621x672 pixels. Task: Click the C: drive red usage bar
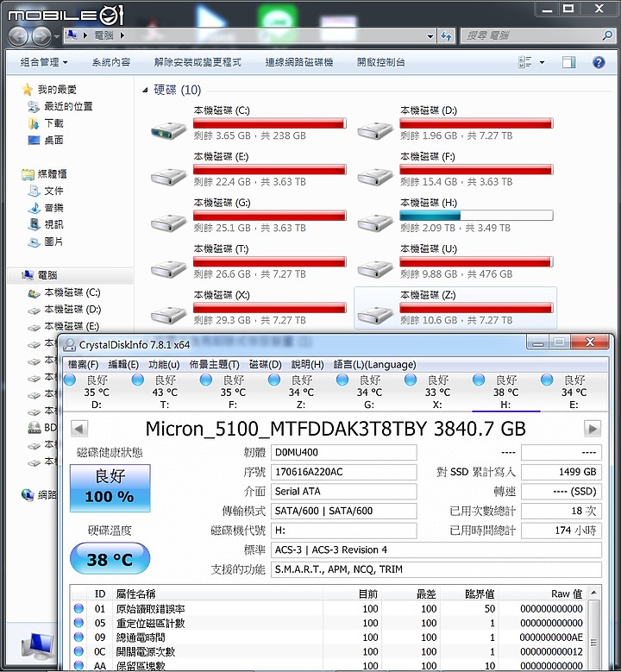[270, 123]
